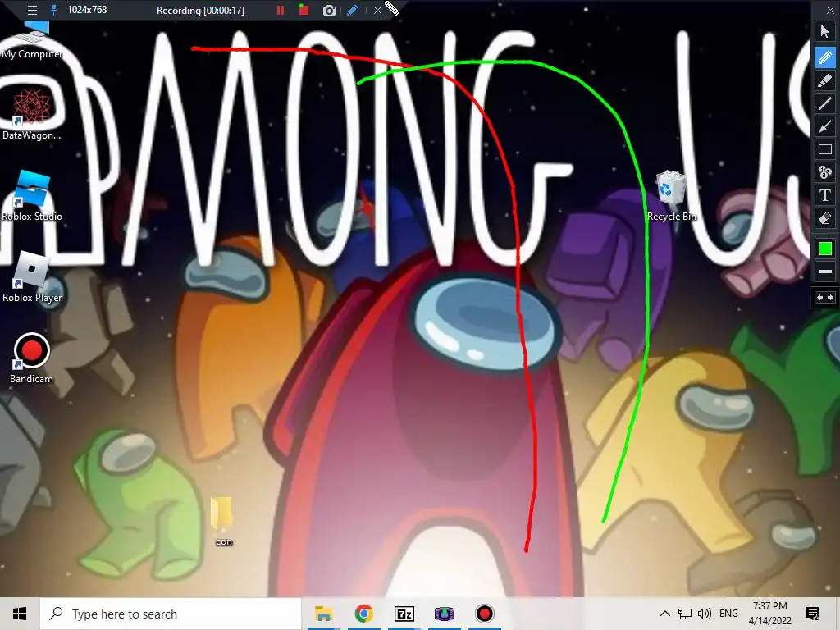Select the Arrow drawing tool
Image resolution: width=840 pixels, height=630 pixels.
825,126
